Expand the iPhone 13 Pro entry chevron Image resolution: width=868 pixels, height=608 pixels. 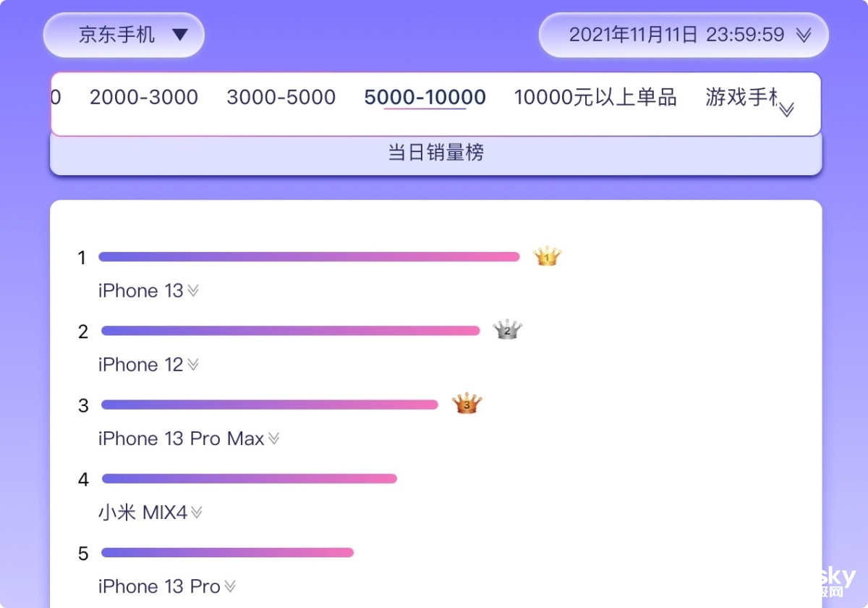[x=230, y=586]
